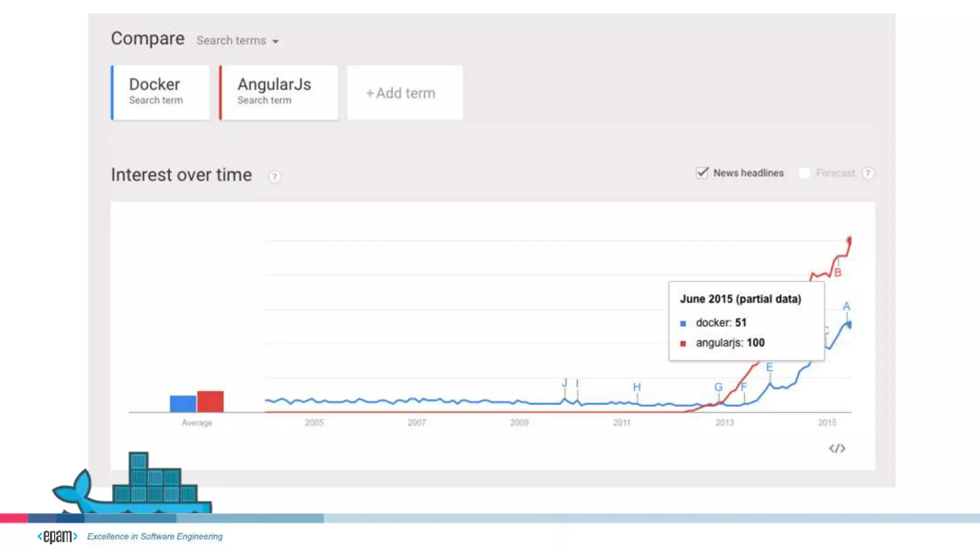Select the AngularJs search term card
The width and height of the screenshot is (980, 551).
pos(279,92)
